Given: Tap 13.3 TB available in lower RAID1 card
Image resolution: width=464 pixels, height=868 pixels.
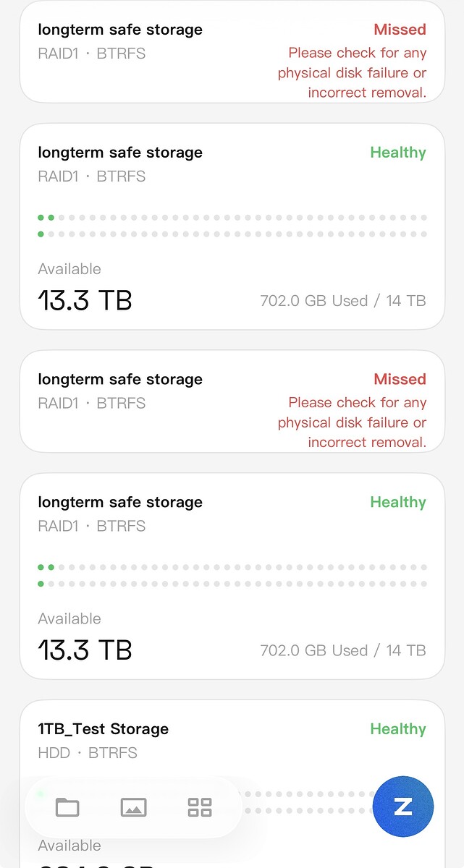Looking at the screenshot, I should point(85,650).
